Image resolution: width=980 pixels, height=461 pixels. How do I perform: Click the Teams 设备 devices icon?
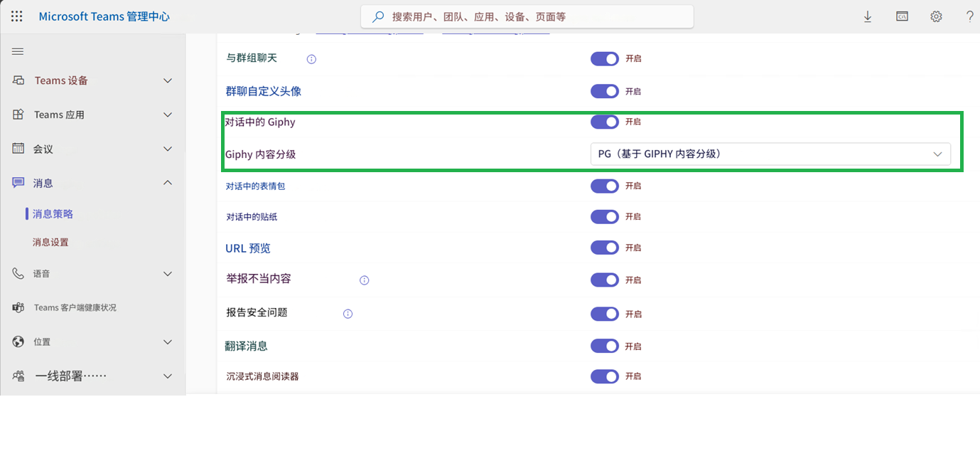point(18,80)
